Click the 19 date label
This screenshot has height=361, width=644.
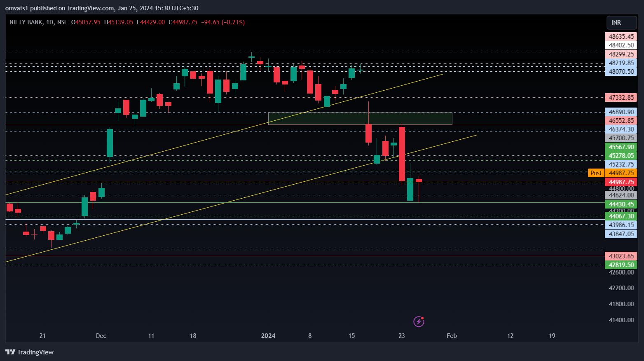(x=552, y=336)
